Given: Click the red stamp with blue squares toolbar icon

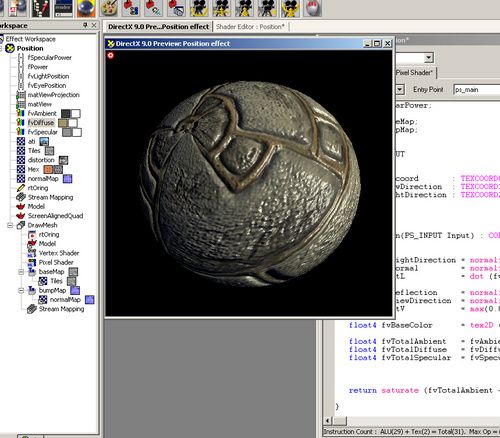Looking at the screenshot, I should coord(131,8).
